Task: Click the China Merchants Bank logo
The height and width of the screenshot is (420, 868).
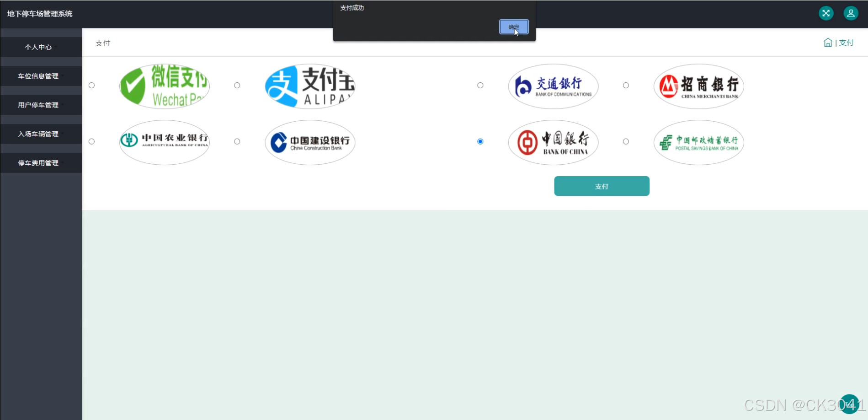Action: 698,86
